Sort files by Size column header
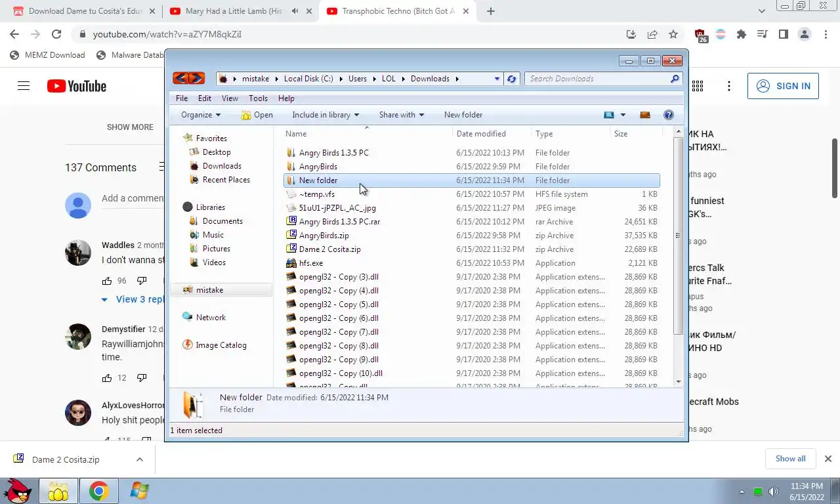The height and width of the screenshot is (504, 840). (x=635, y=134)
